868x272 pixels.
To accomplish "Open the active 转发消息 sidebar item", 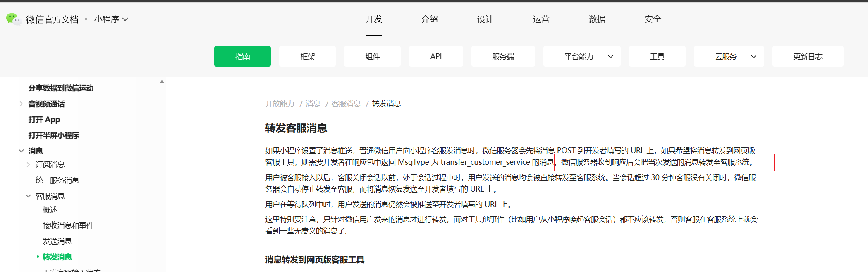I will pyautogui.click(x=57, y=257).
